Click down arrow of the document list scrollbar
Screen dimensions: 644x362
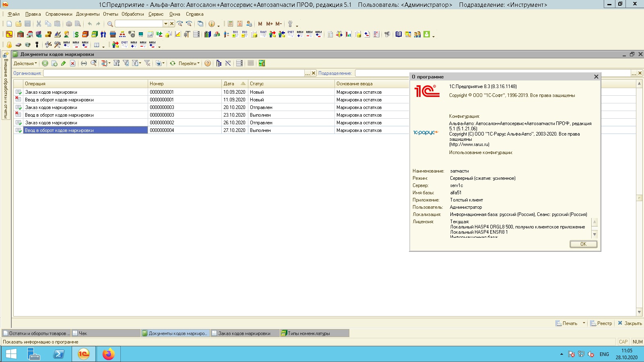tap(639, 313)
